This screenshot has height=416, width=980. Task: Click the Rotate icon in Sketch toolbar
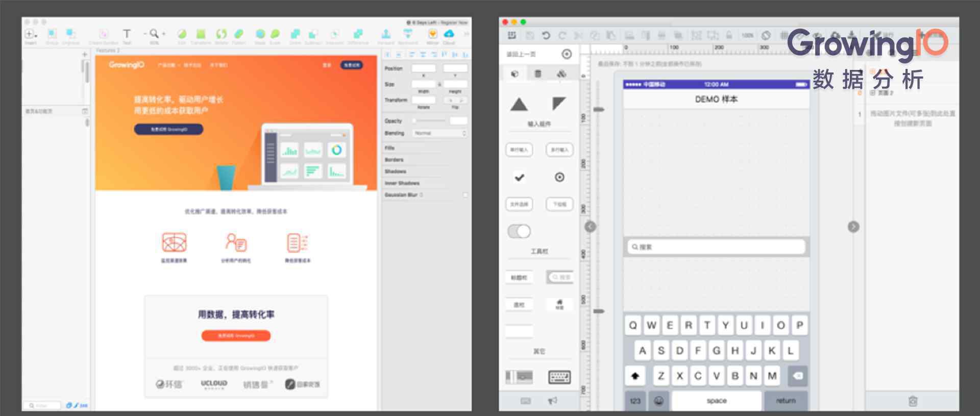tap(221, 34)
